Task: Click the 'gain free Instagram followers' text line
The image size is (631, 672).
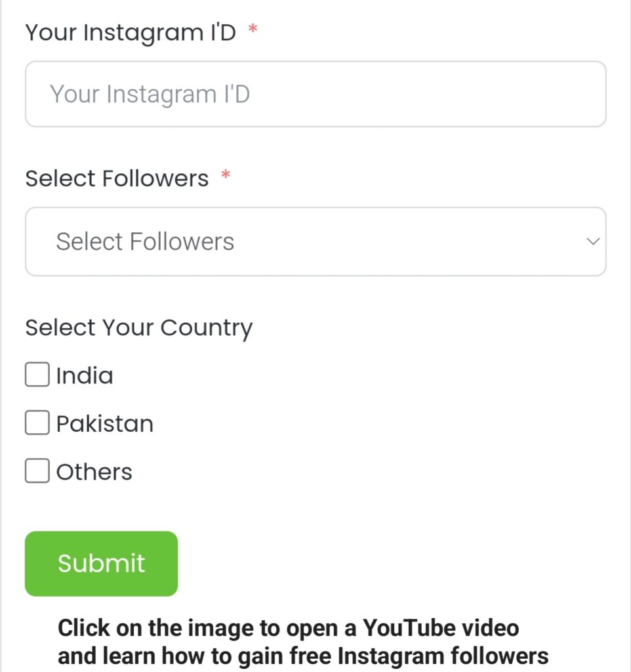Action: (x=303, y=656)
